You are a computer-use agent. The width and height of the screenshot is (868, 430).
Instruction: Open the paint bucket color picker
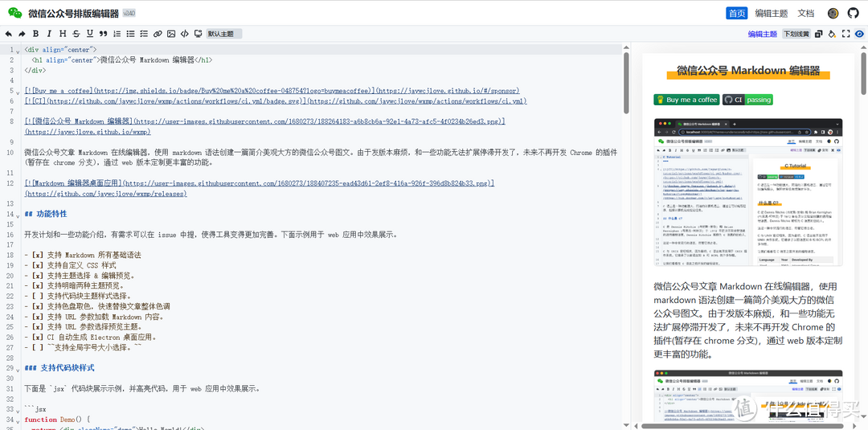pyautogui.click(x=832, y=34)
